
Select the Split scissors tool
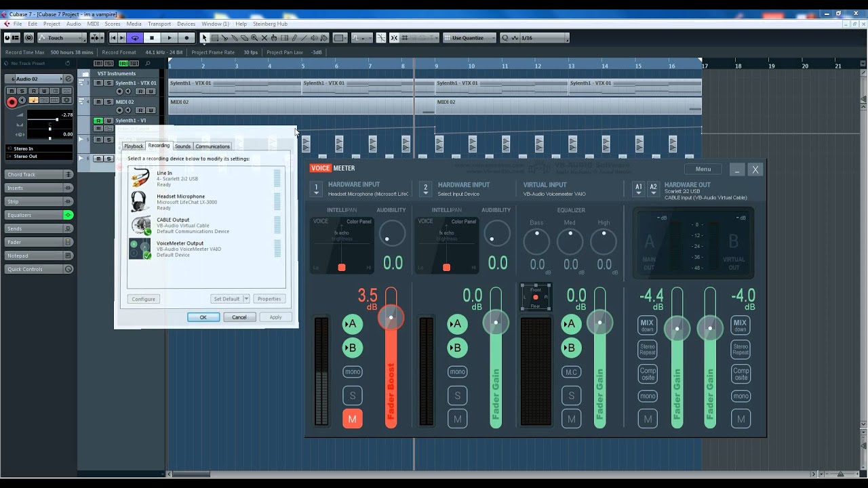click(224, 38)
